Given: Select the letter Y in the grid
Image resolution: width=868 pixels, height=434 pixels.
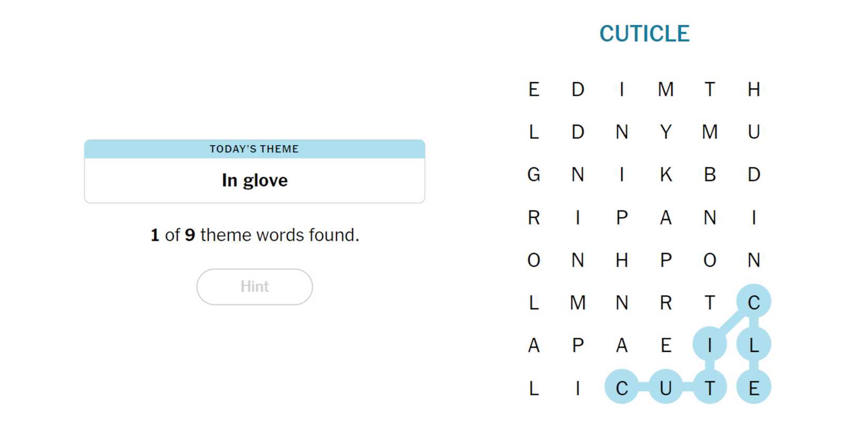Looking at the screenshot, I should pyautogui.click(x=665, y=132).
